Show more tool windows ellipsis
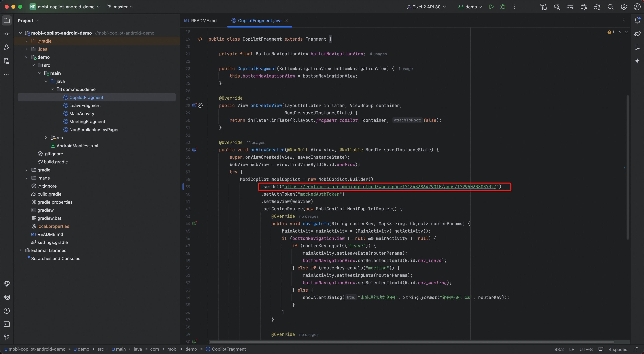The height and width of the screenshot is (354, 644). 7,74
